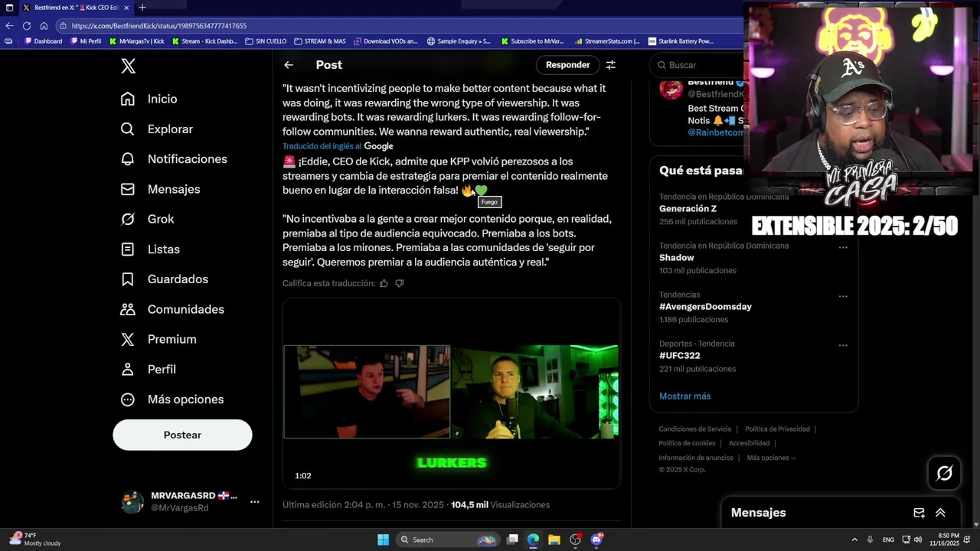
Task: Open Premium in the sidebar
Action: 158,339
